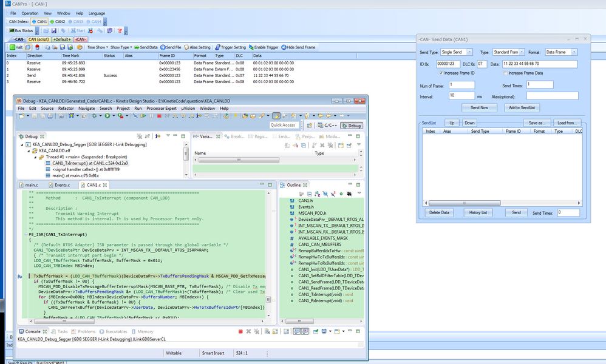Click the Send File toolbar icon

[x=171, y=47]
